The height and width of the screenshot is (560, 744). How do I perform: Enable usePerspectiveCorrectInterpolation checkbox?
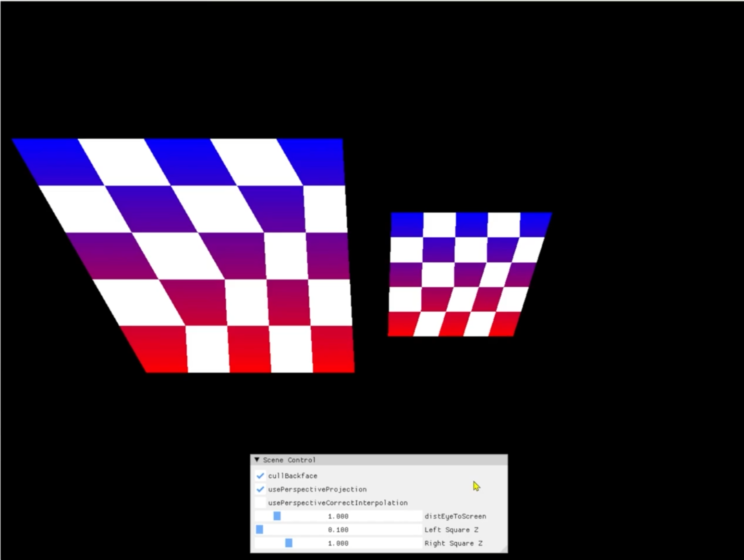(x=260, y=502)
